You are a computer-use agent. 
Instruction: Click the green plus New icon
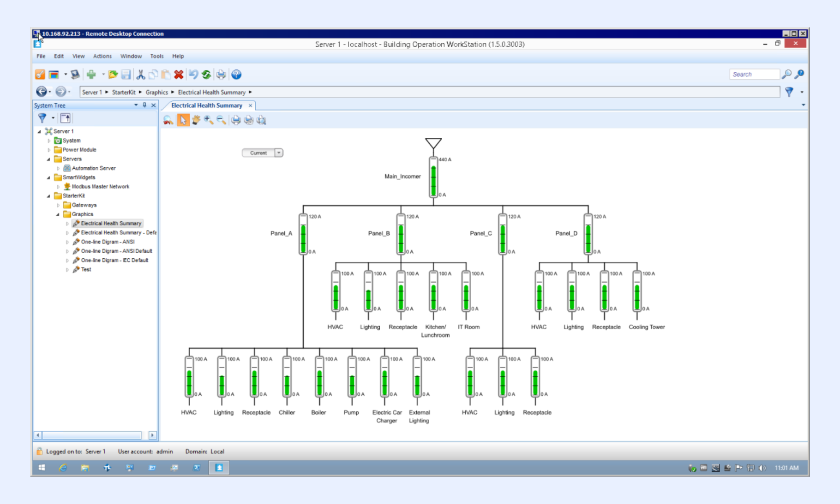(x=91, y=74)
